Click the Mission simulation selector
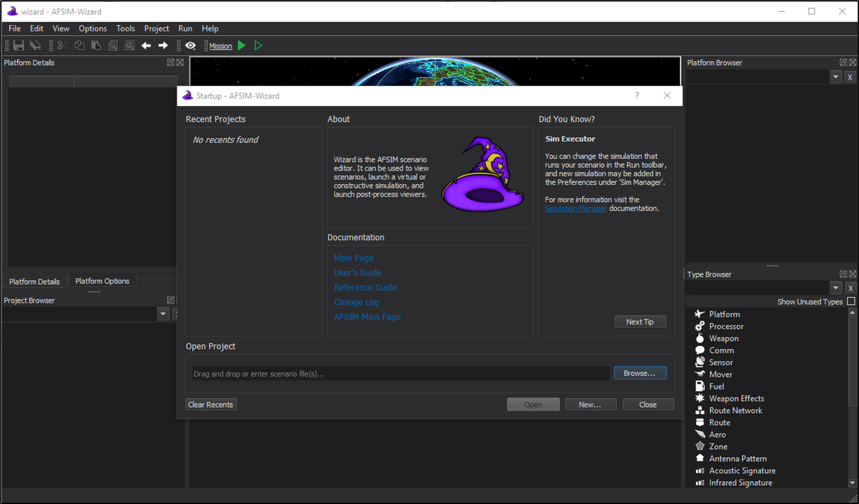The image size is (859, 504). pos(221,46)
